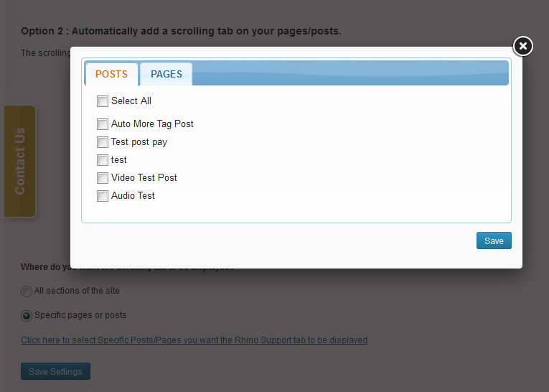This screenshot has height=392, width=549.
Task: Open the Contact Us side tab
Action: [x=20, y=161]
